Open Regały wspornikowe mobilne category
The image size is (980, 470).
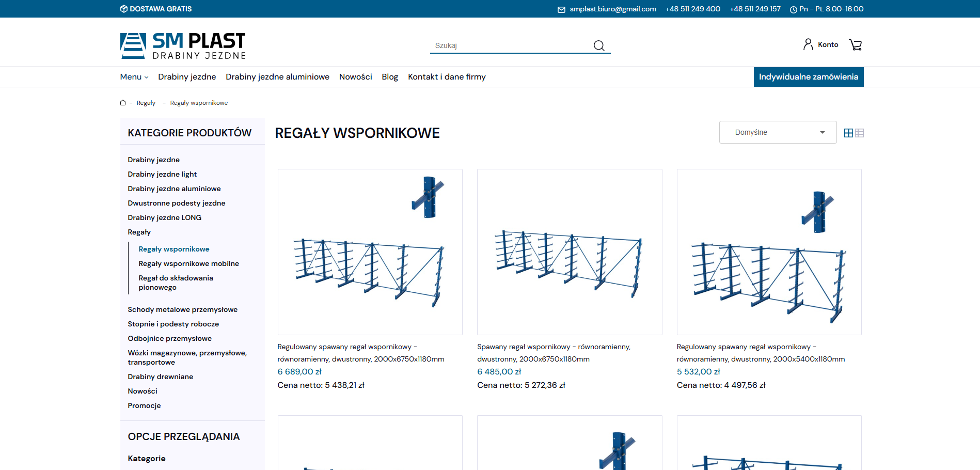188,263
